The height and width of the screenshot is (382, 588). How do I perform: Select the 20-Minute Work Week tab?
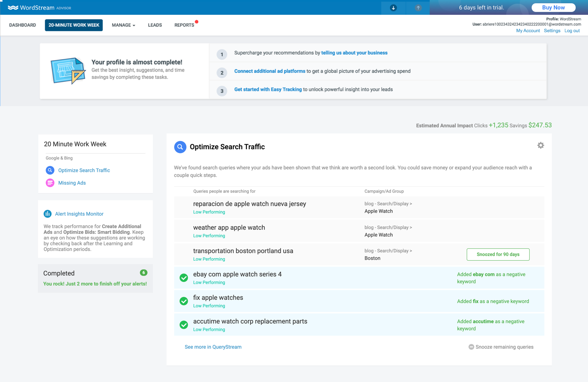pyautogui.click(x=74, y=25)
